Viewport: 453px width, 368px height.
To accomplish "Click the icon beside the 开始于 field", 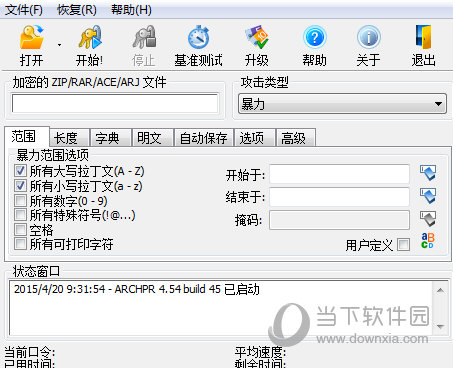I will 428,173.
